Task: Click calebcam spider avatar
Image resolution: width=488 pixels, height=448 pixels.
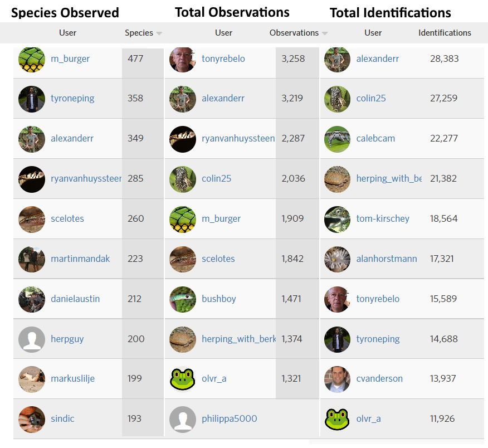Action: pyautogui.click(x=338, y=139)
